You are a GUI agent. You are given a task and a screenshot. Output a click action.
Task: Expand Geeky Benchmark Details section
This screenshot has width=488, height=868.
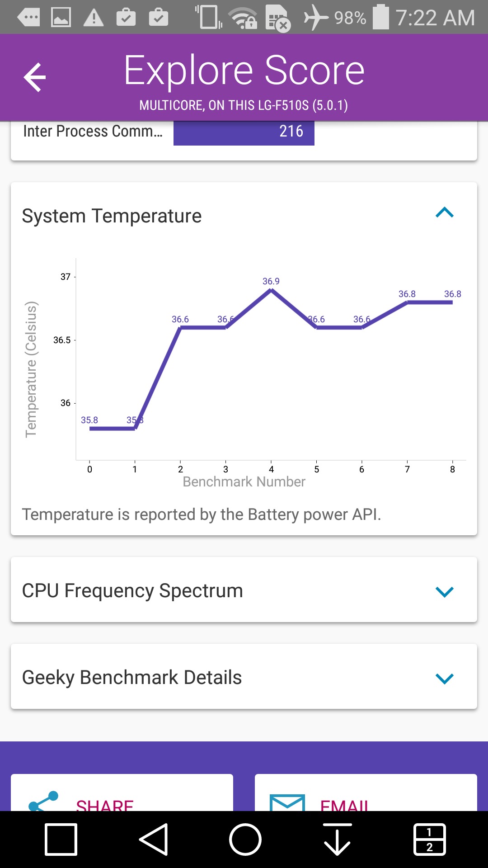coord(445,678)
